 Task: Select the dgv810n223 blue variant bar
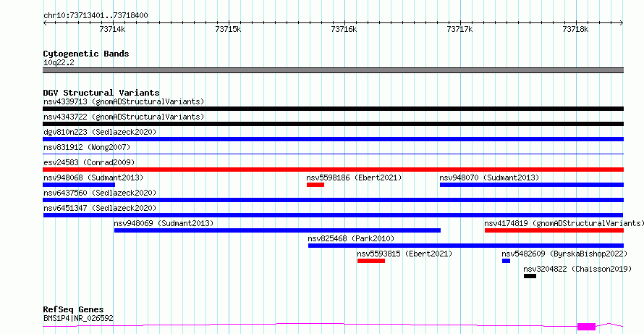click(333, 139)
